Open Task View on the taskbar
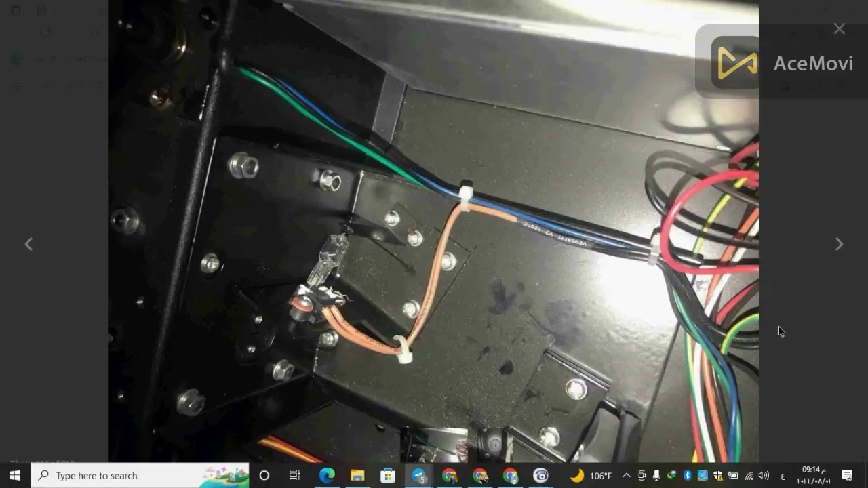 [294, 475]
